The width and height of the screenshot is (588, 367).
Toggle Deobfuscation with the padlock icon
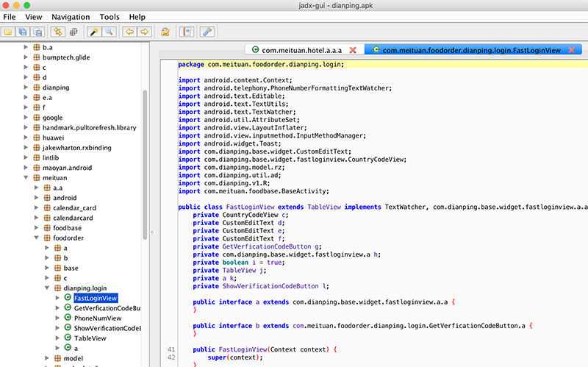pos(165,32)
